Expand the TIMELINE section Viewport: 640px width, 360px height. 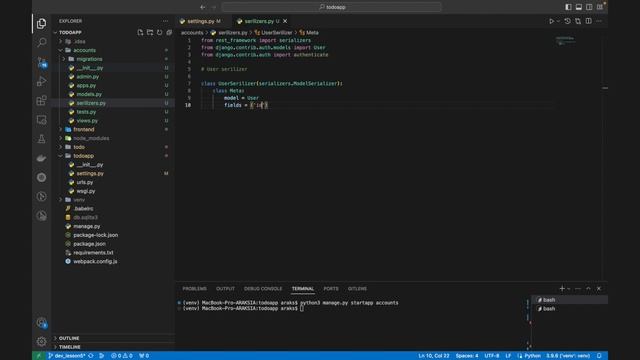click(x=69, y=347)
